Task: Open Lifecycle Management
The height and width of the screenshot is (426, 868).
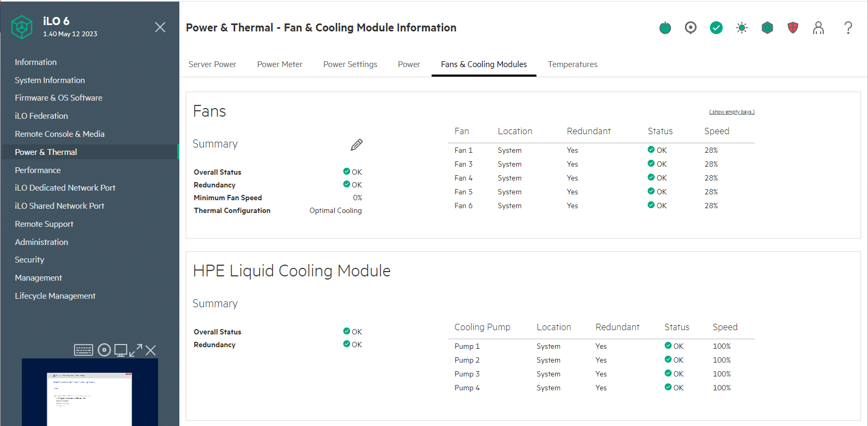Action: coord(55,296)
